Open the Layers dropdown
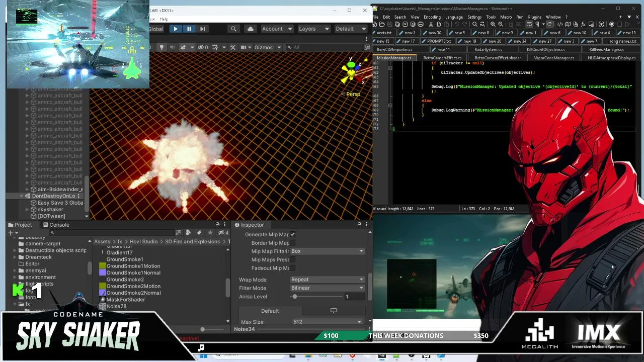Viewport: 644px width, 362px height. click(313, 29)
